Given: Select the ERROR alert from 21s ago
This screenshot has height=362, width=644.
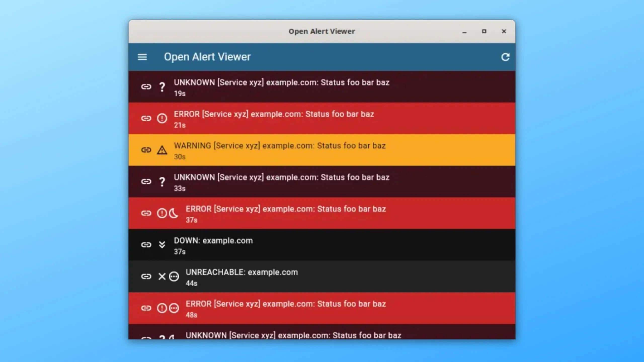Looking at the screenshot, I should pos(274,114).
